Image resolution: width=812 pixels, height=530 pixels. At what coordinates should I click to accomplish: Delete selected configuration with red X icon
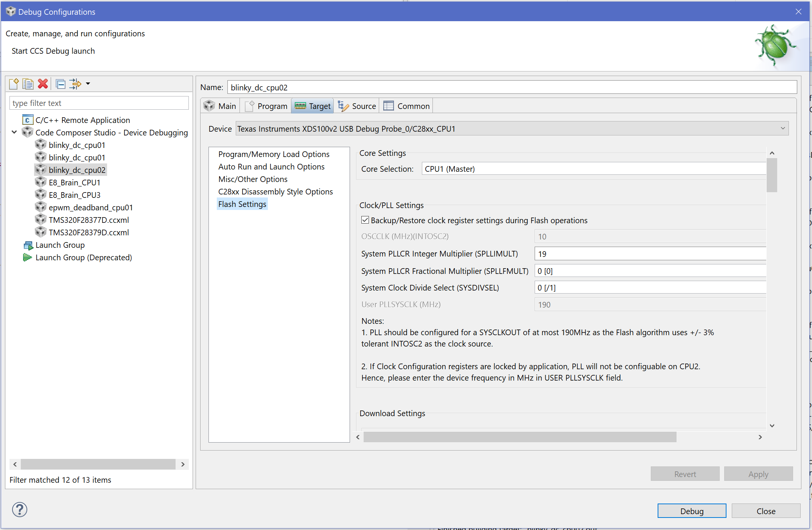43,84
